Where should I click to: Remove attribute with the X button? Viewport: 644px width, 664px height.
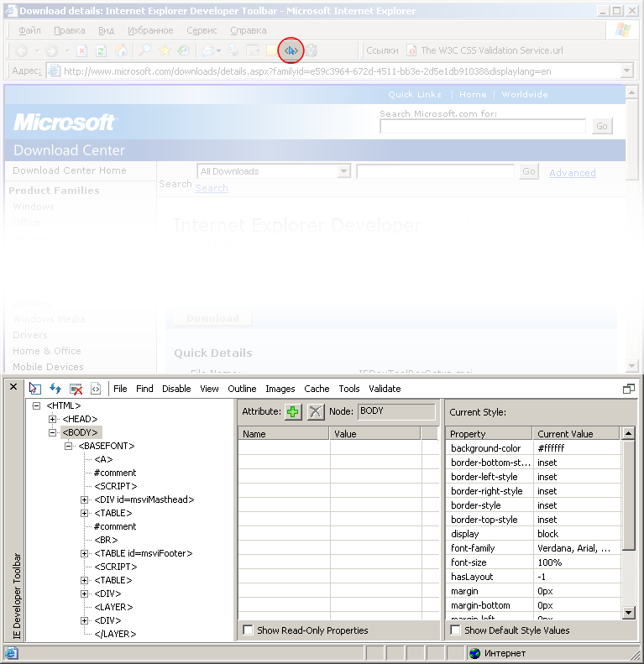(316, 411)
